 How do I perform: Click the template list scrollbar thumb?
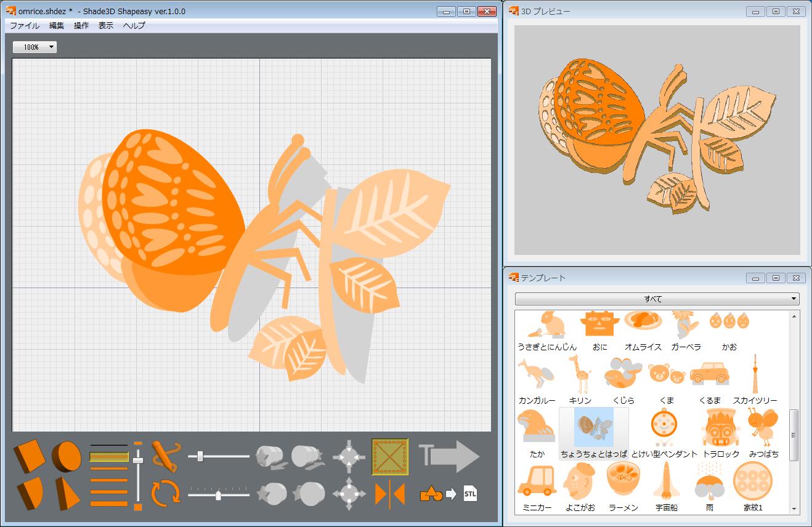pyautogui.click(x=794, y=435)
